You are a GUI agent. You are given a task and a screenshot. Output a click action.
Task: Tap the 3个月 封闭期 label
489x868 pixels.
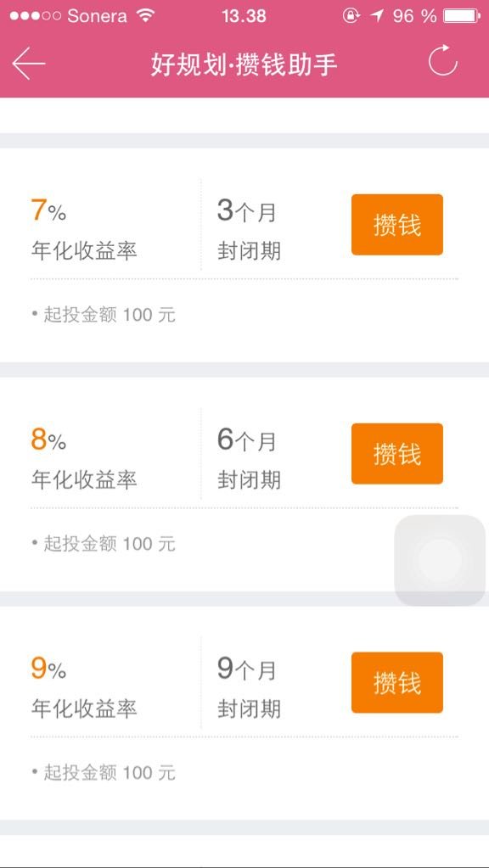249,230
